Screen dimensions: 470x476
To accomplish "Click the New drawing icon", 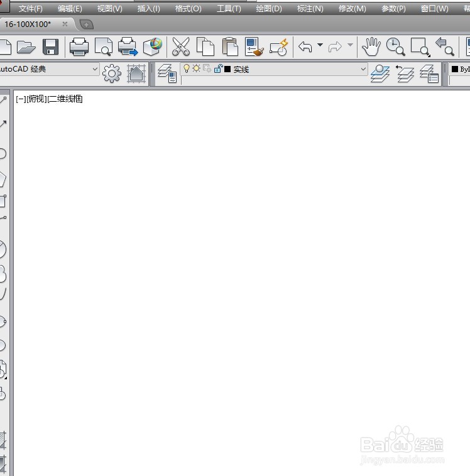I will tap(5, 47).
